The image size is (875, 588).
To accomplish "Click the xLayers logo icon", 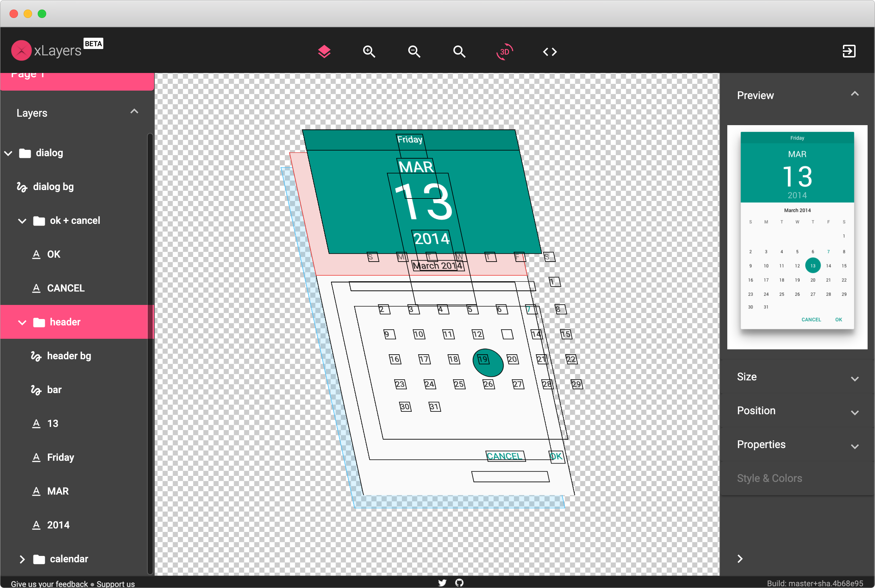I will (x=21, y=50).
